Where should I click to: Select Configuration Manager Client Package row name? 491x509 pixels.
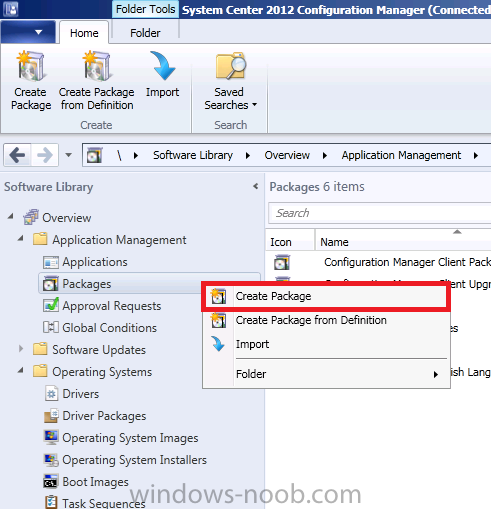(407, 262)
